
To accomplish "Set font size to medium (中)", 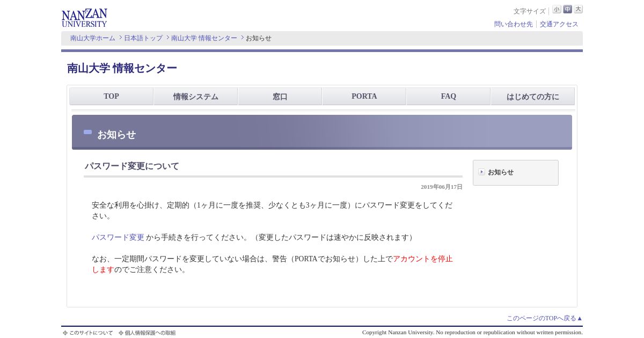I will 567,9.
